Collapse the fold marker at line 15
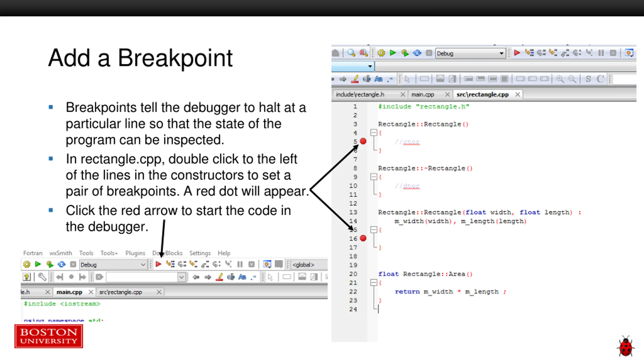Screen dimensions: 644x362 click(374, 230)
